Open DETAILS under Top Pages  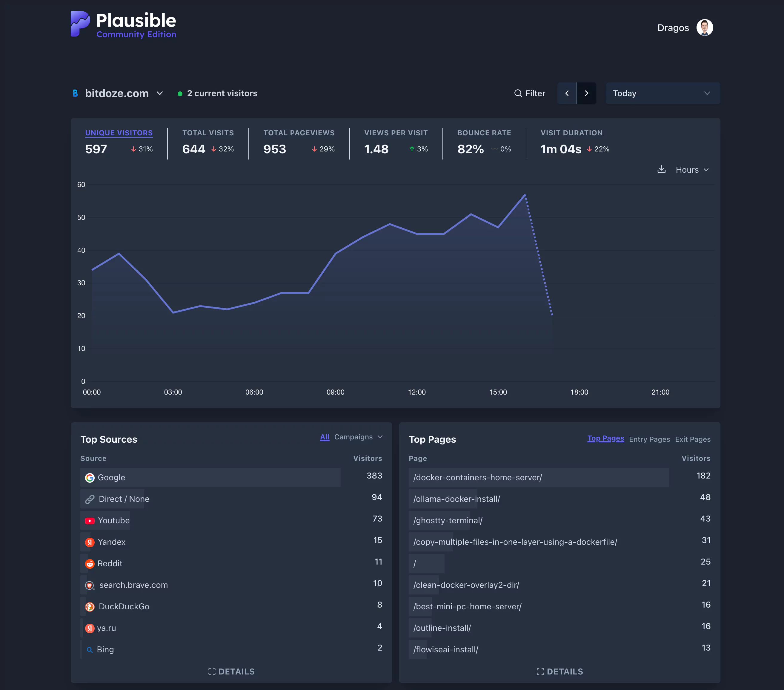[x=559, y=671]
